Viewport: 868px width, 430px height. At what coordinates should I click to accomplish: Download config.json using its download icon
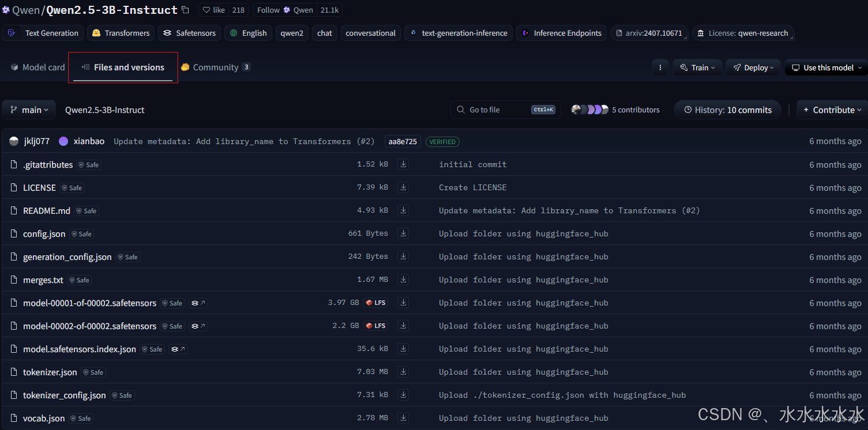(403, 233)
